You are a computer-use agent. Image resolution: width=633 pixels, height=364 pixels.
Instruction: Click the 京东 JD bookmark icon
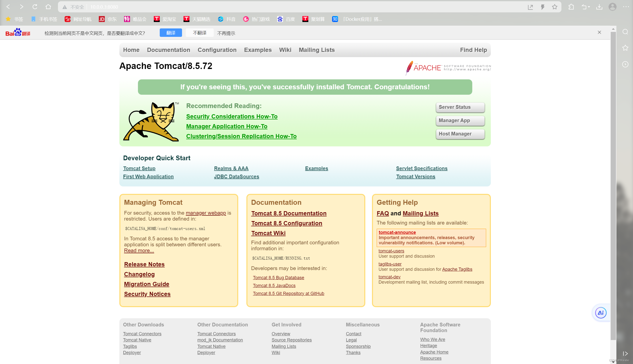pyautogui.click(x=102, y=19)
